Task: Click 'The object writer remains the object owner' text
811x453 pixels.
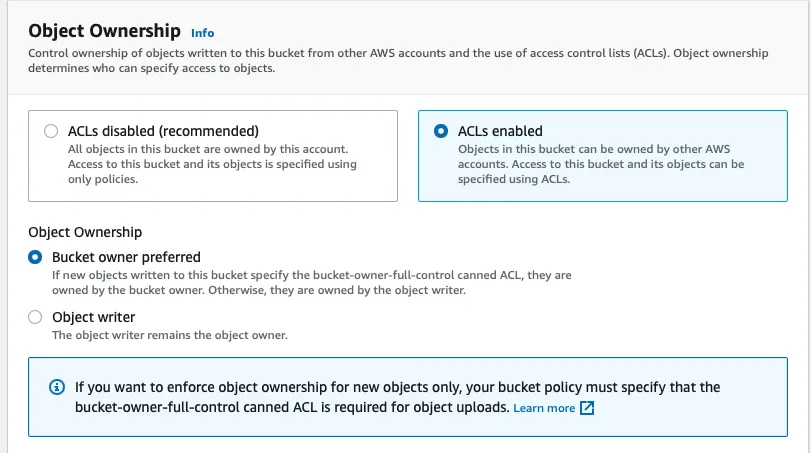Action: 169,335
